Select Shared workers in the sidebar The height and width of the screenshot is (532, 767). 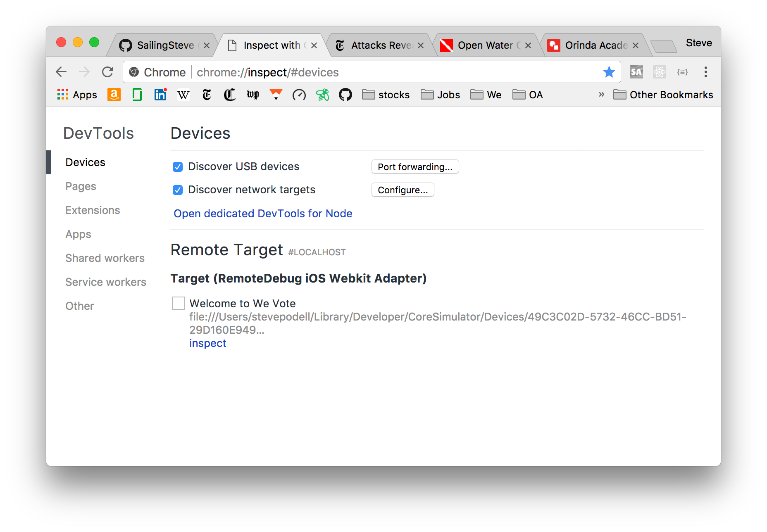tap(105, 258)
